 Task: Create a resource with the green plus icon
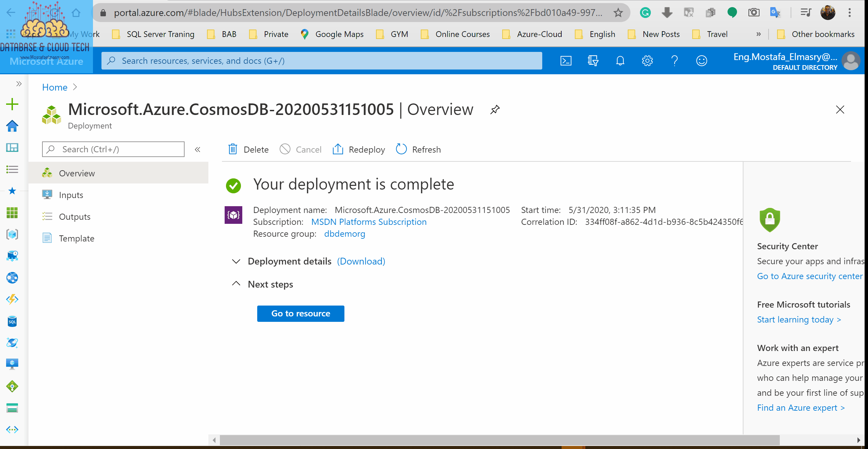pyautogui.click(x=12, y=104)
